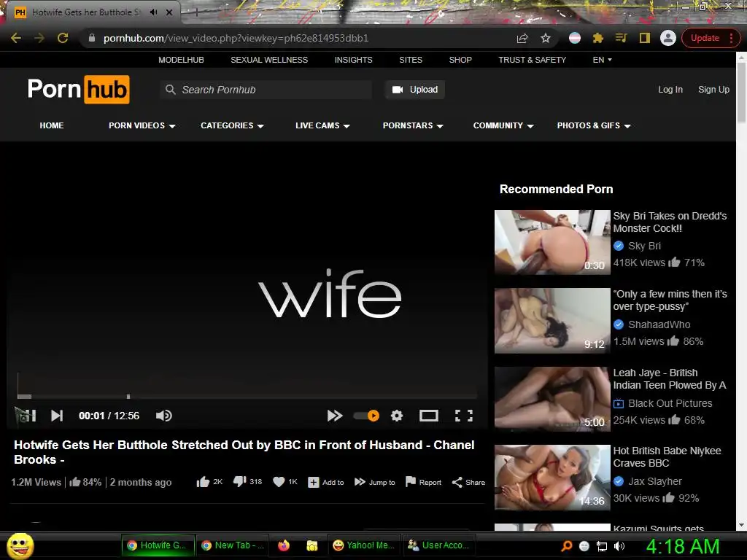The width and height of the screenshot is (747, 560).
Task: Mute the video using the player volume icon
Action: coord(164,416)
